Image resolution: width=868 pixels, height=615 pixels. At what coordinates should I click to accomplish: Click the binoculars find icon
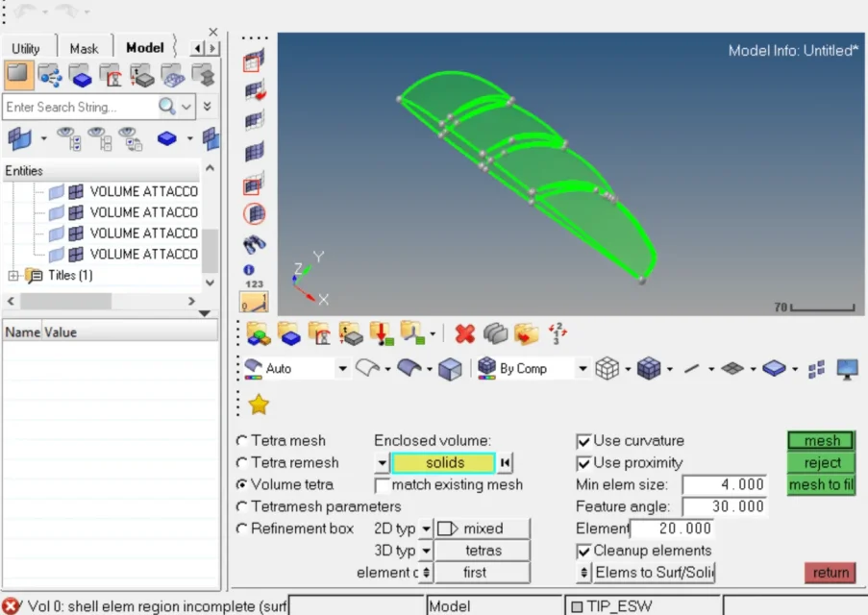[254, 243]
